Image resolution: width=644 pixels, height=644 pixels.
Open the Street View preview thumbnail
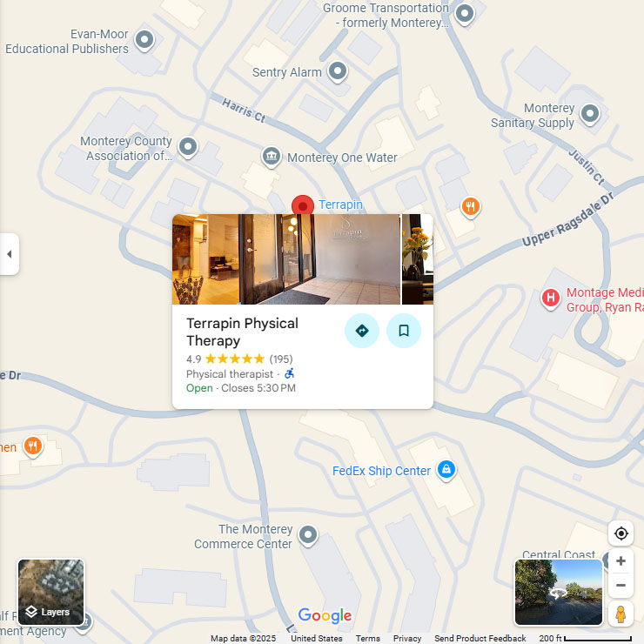click(x=559, y=593)
